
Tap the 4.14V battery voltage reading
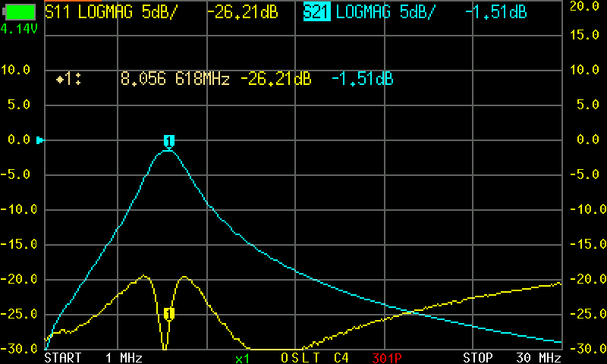pos(19,29)
